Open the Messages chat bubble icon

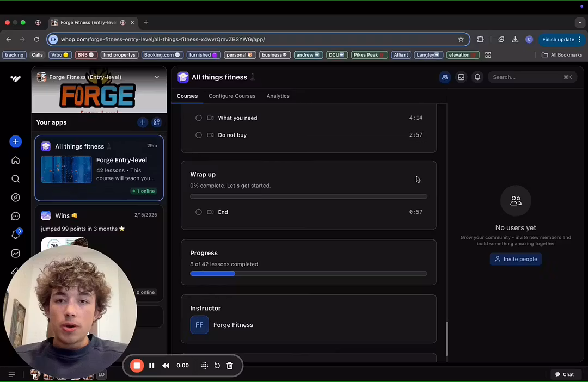pyautogui.click(x=15, y=217)
